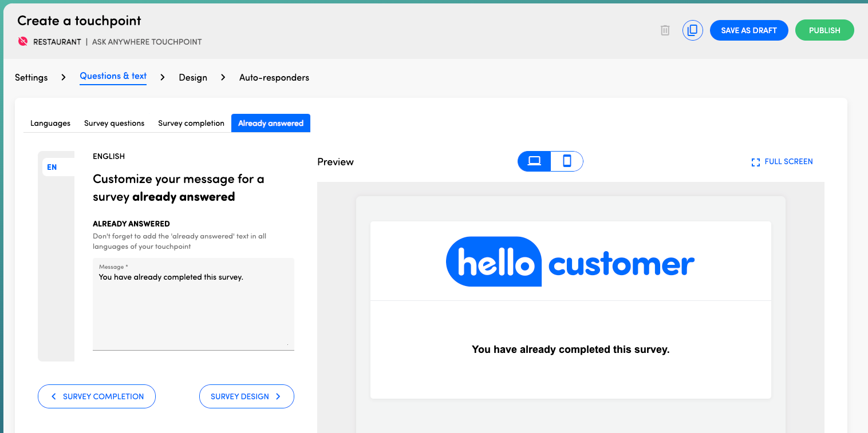Click the trash delete icon

[x=665, y=30]
